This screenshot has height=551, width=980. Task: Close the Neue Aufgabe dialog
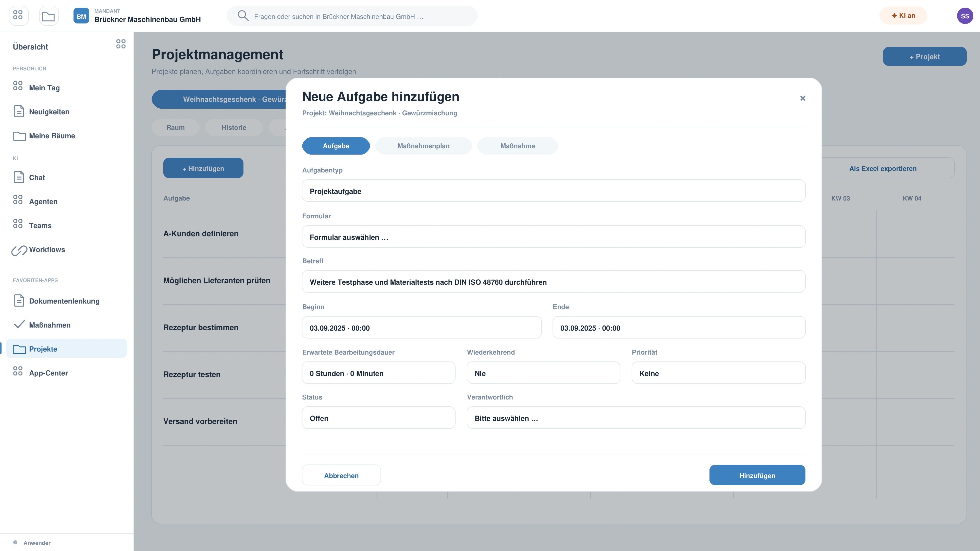click(x=803, y=98)
